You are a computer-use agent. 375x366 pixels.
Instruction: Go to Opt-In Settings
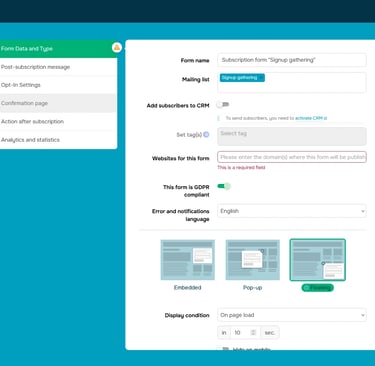tap(58, 85)
